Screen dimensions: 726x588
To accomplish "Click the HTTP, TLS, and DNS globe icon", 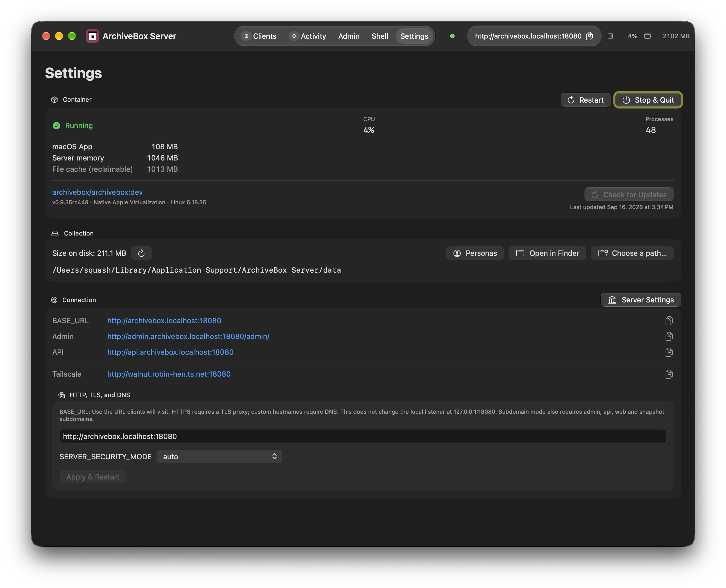I will click(x=62, y=395).
